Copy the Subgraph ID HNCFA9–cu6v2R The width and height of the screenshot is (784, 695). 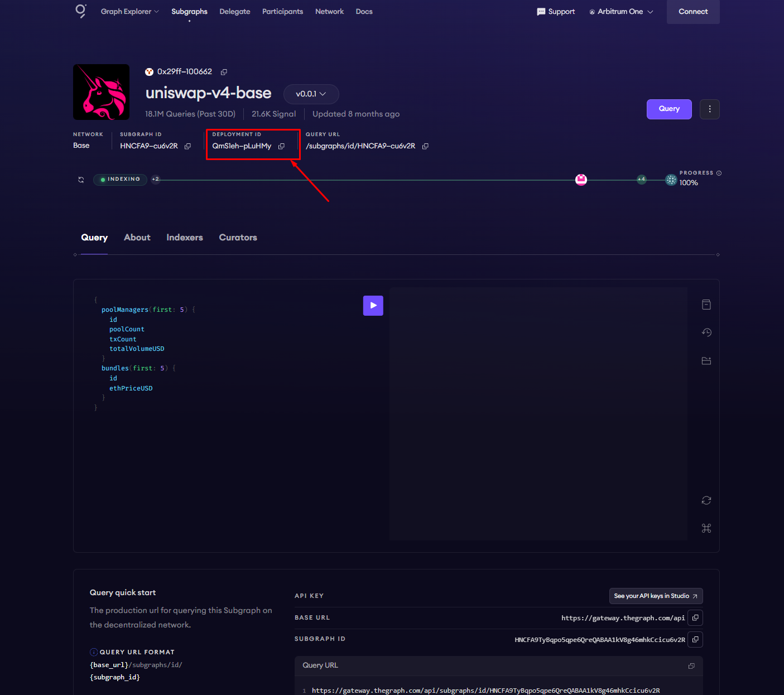click(187, 146)
